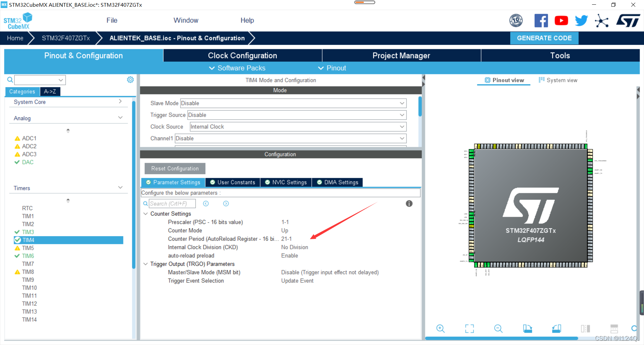The height and width of the screenshot is (345, 644).
Task: Click the ST community network icon
Action: click(602, 21)
